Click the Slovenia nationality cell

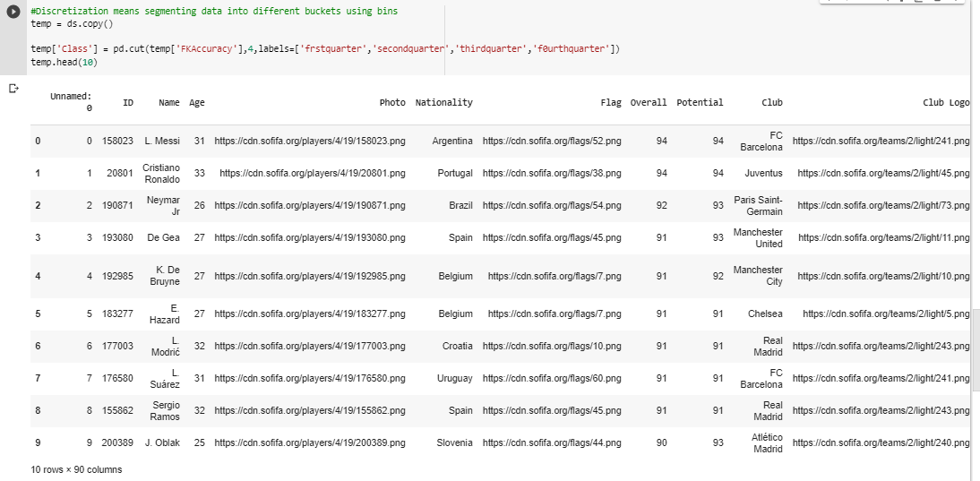454,442
